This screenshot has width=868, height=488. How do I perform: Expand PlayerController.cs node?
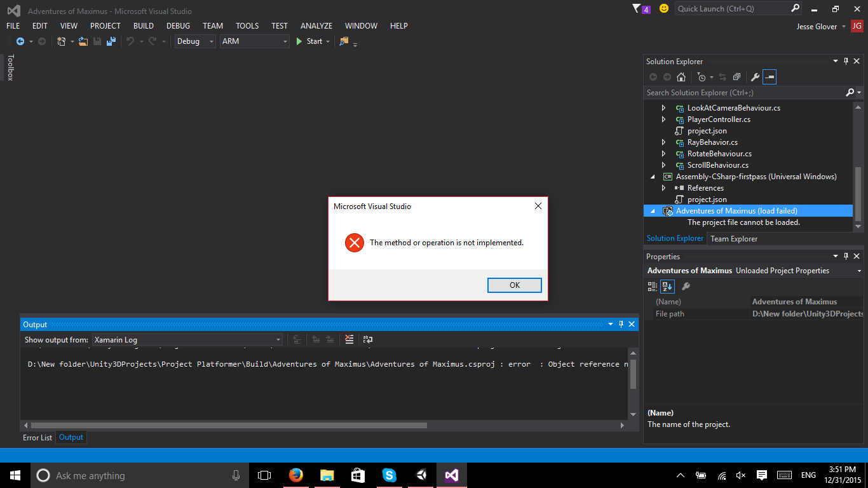click(664, 119)
